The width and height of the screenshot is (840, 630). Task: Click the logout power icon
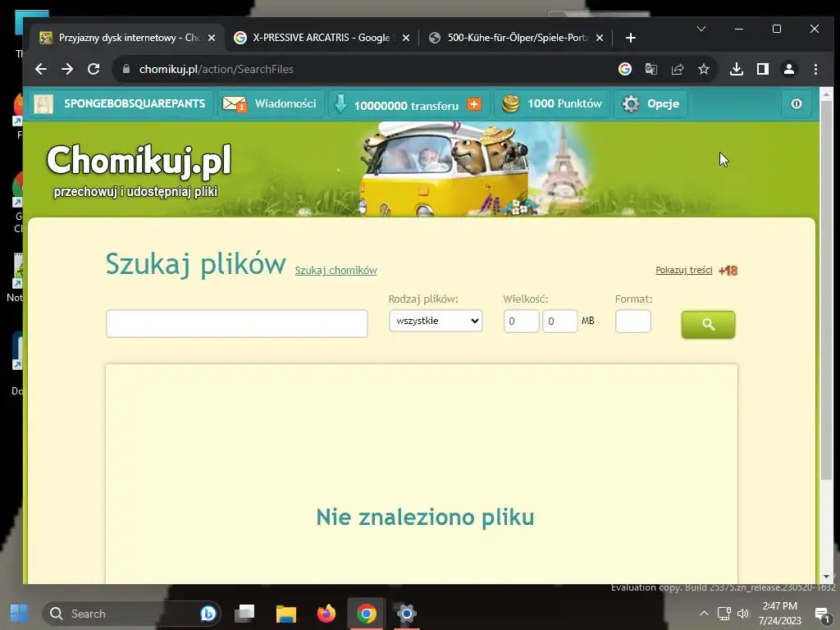[x=796, y=103]
